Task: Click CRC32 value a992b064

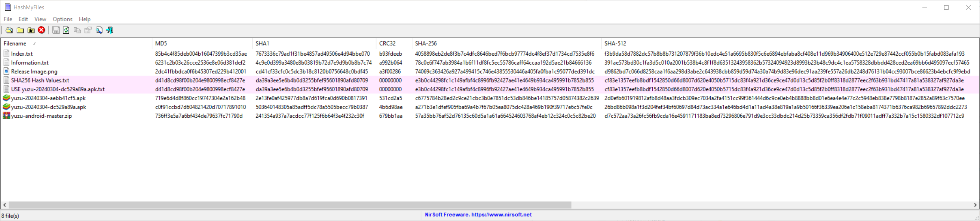Action: point(391,62)
